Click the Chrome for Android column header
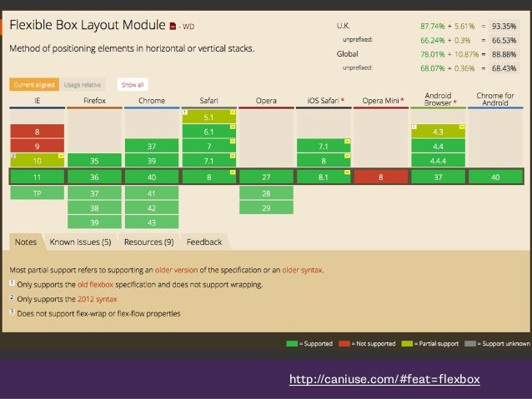532x399 pixels. [495, 99]
